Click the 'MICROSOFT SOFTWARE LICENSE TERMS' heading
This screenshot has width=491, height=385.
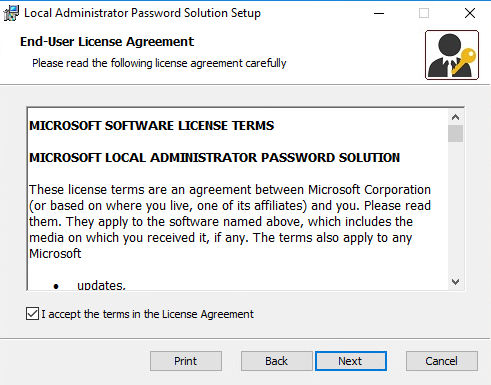[x=152, y=126]
